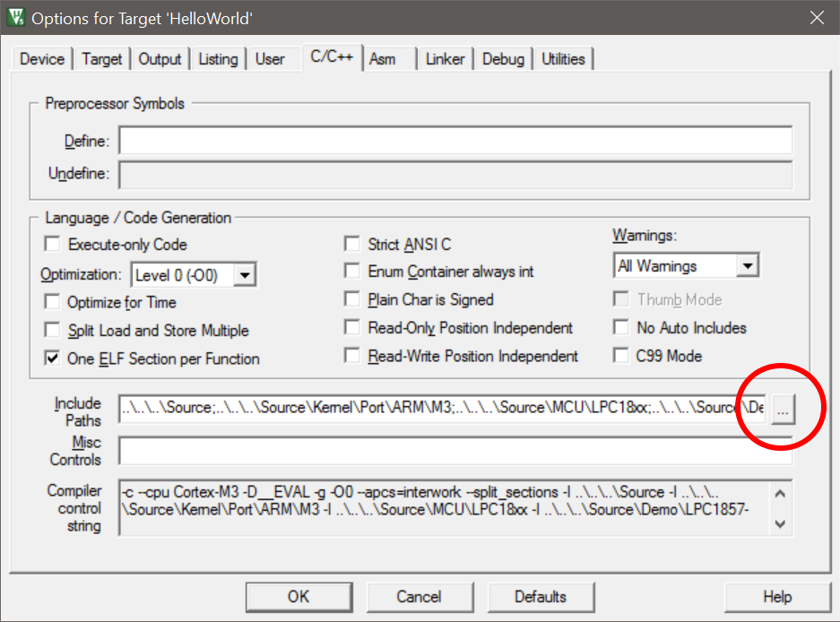Focus the Misc Controls text field
This screenshot has width=840, height=622.
(x=455, y=451)
